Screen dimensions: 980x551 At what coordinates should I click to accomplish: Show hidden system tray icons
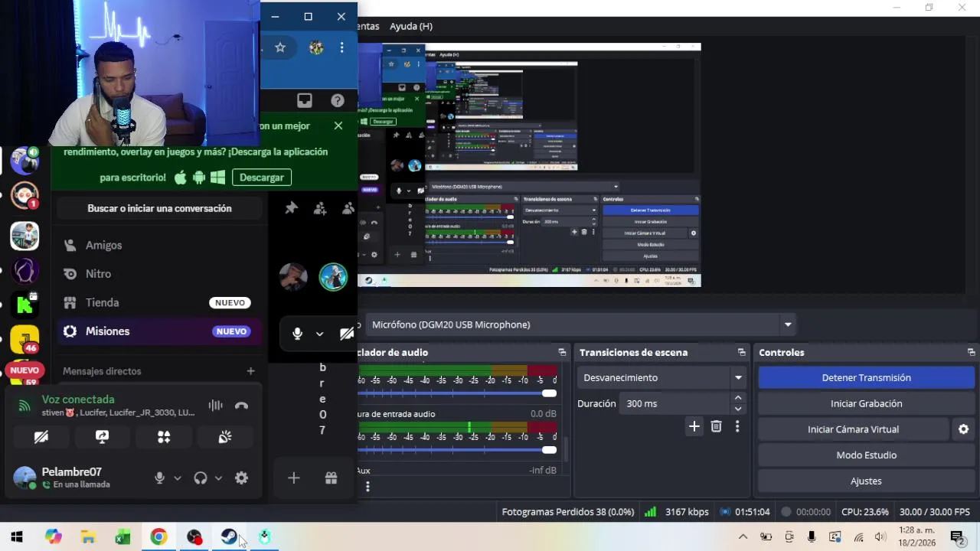click(x=743, y=537)
